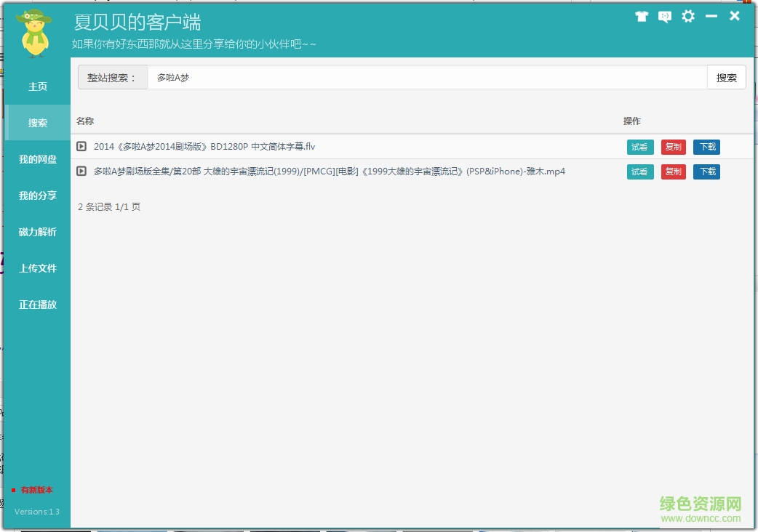The height and width of the screenshot is (532, 758).
Task: Click the video icon beside the .flv file
Action: point(81,146)
